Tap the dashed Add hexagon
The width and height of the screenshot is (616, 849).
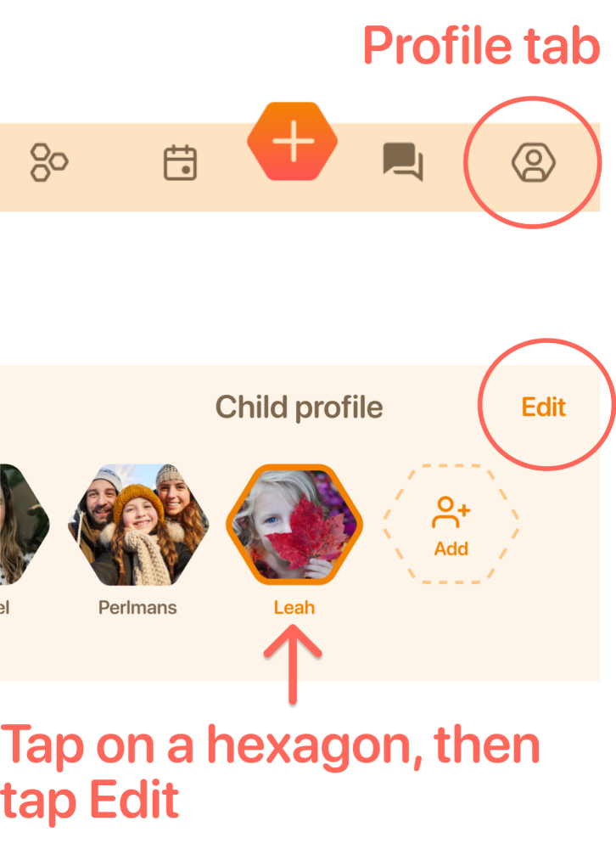(451, 524)
